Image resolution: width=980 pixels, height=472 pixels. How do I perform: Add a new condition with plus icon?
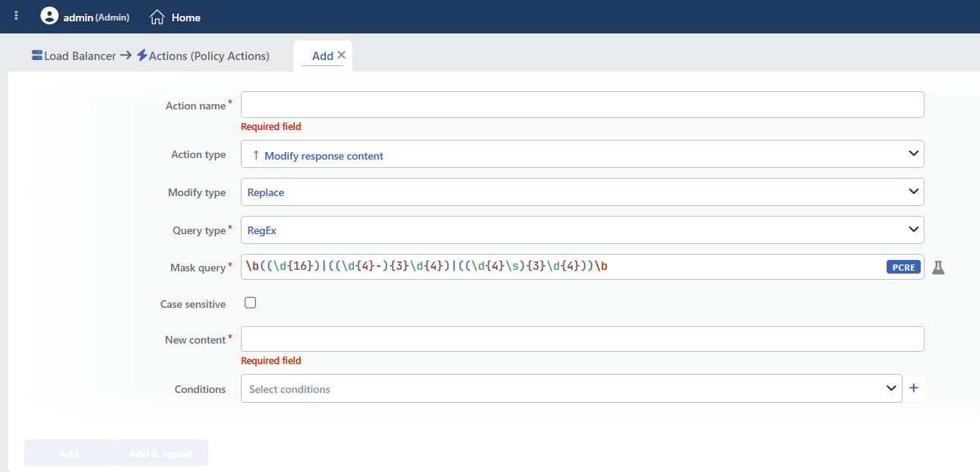click(914, 388)
